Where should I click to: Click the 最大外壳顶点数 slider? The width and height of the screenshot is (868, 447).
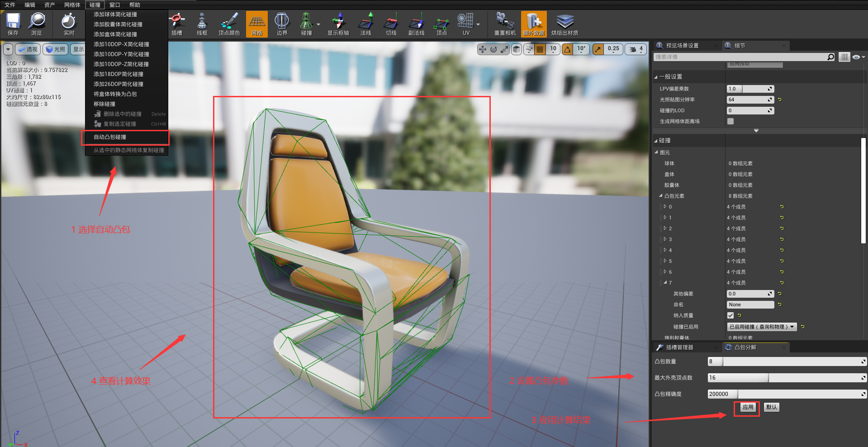787,378
